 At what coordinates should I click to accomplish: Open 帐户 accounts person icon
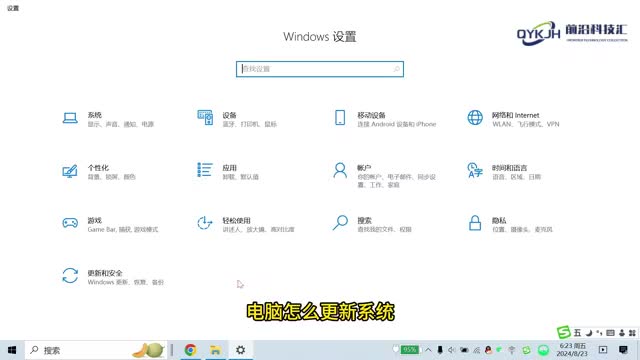pos(340,170)
